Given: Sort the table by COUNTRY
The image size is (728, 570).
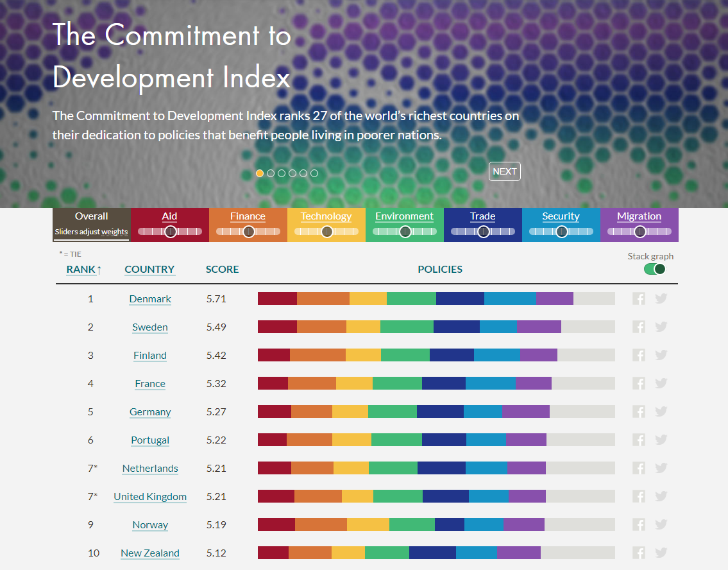Looking at the screenshot, I should click(149, 269).
